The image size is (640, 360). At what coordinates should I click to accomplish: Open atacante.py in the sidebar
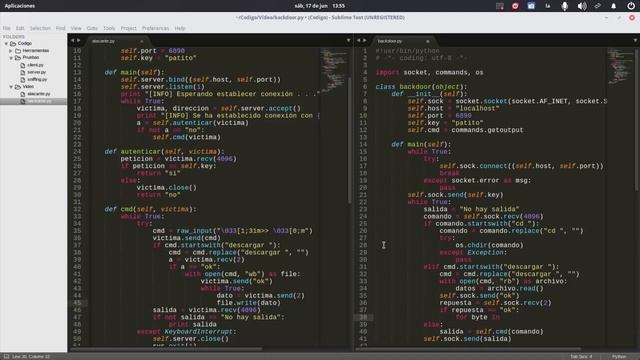39,94
